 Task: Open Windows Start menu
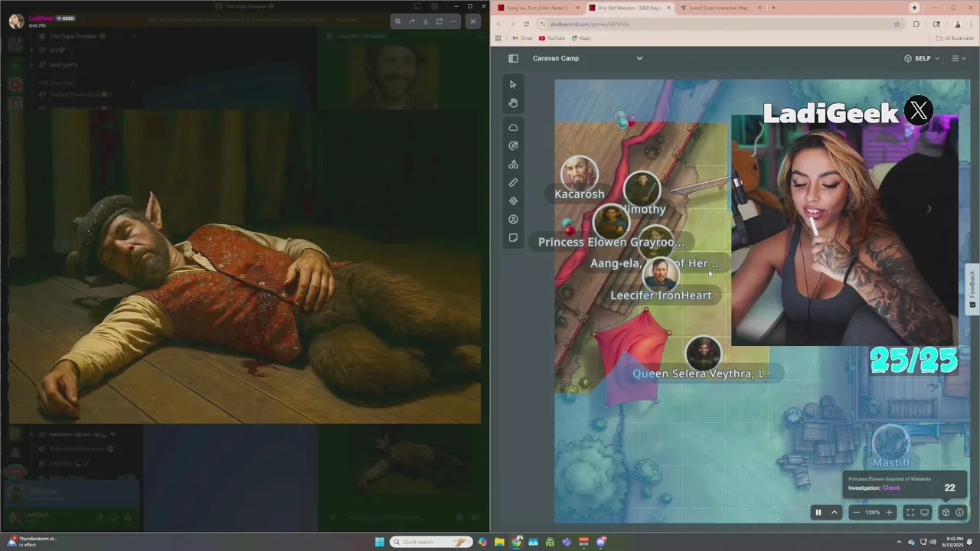[x=380, y=542]
